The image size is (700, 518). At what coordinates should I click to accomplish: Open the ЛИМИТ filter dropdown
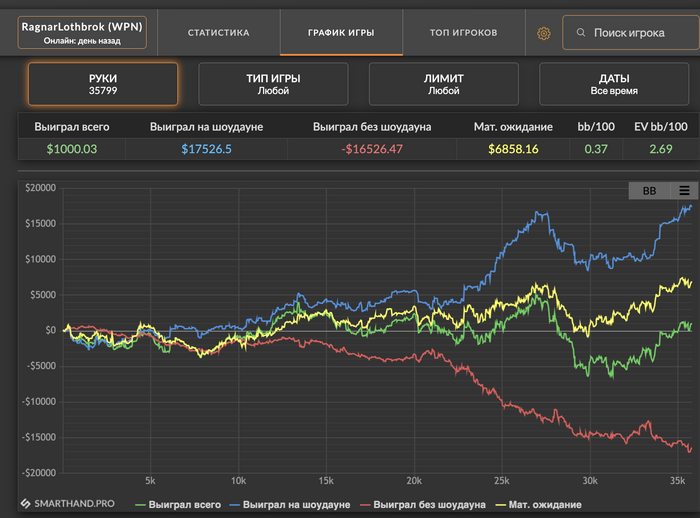point(443,84)
